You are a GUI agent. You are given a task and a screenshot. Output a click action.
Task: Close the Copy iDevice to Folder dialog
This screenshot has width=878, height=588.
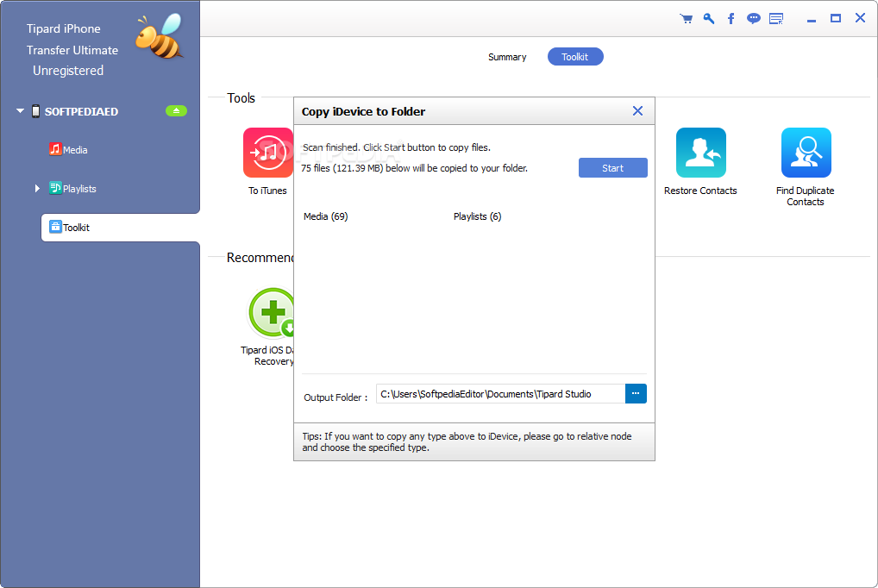click(x=637, y=111)
